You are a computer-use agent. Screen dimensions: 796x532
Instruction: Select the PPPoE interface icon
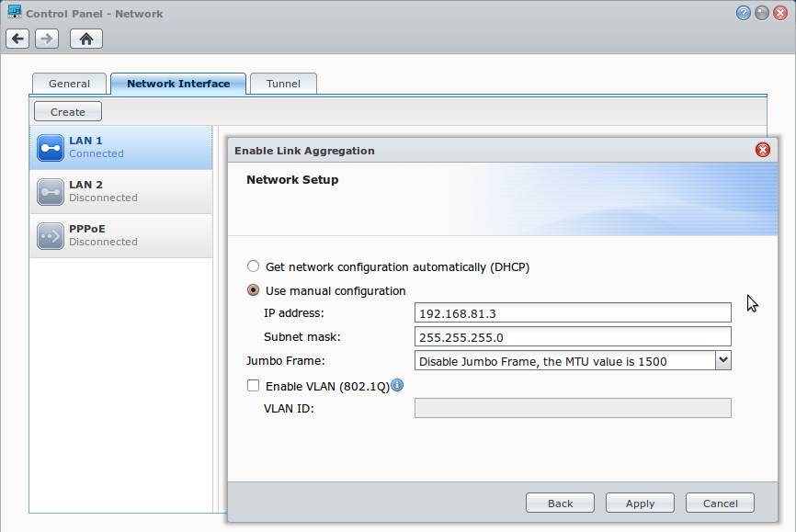(x=51, y=236)
